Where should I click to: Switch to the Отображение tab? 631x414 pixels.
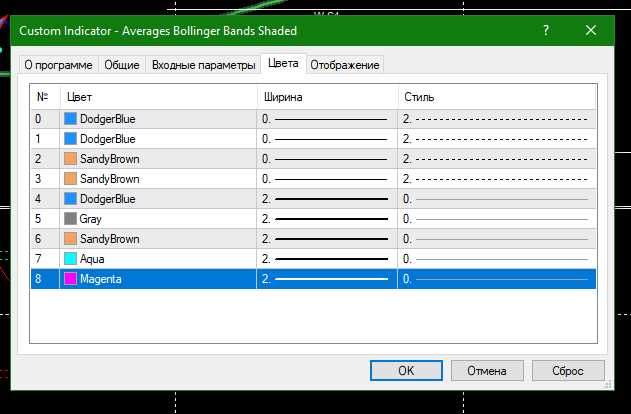(x=345, y=65)
